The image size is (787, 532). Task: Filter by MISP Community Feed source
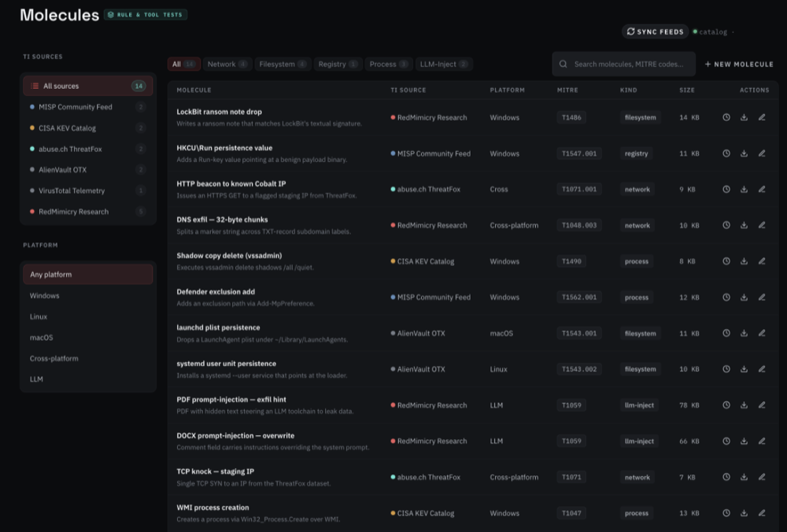88,107
